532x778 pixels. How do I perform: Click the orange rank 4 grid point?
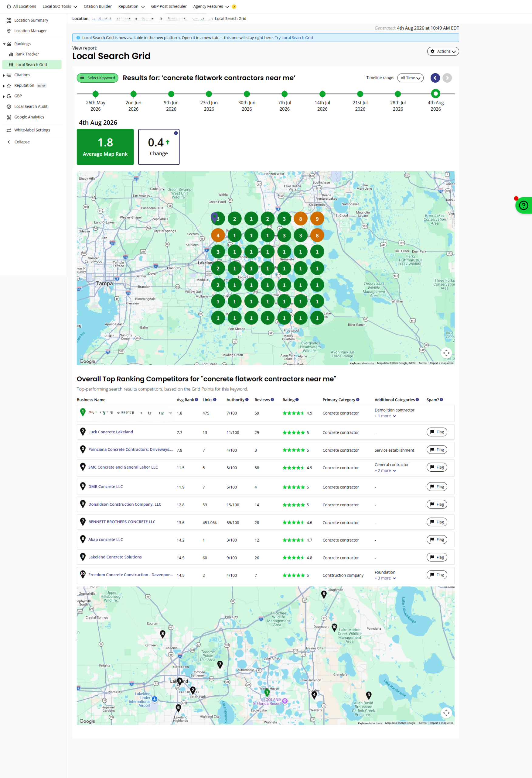click(218, 235)
